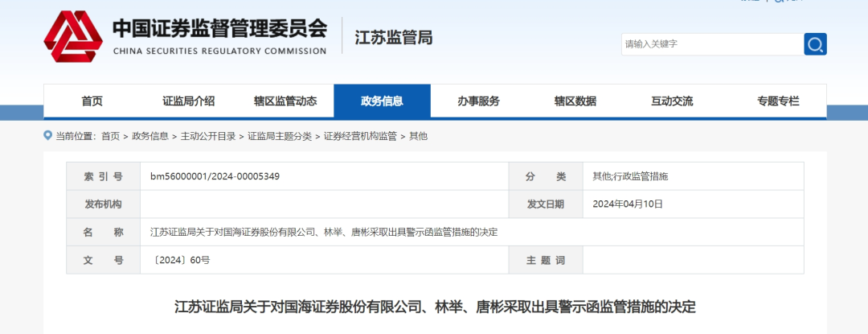Screen dimensions: 868x334
Task: Click the 分类 label cell
Action: [x=546, y=176]
